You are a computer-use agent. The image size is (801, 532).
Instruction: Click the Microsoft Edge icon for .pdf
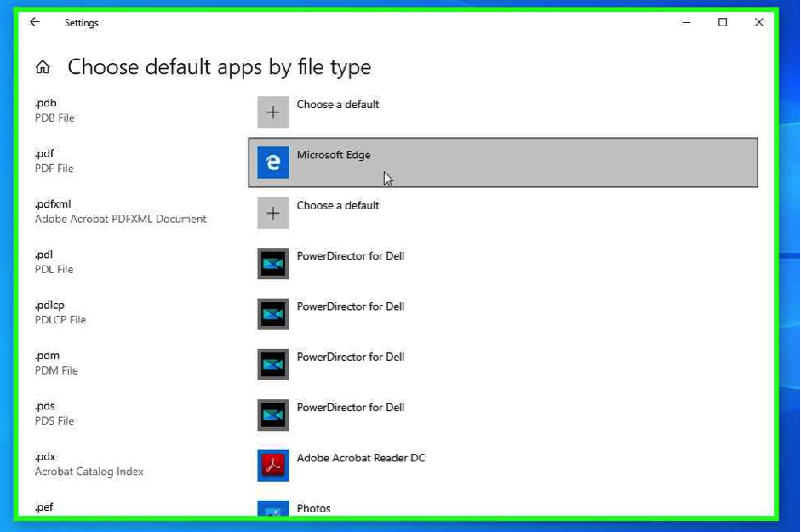click(273, 163)
